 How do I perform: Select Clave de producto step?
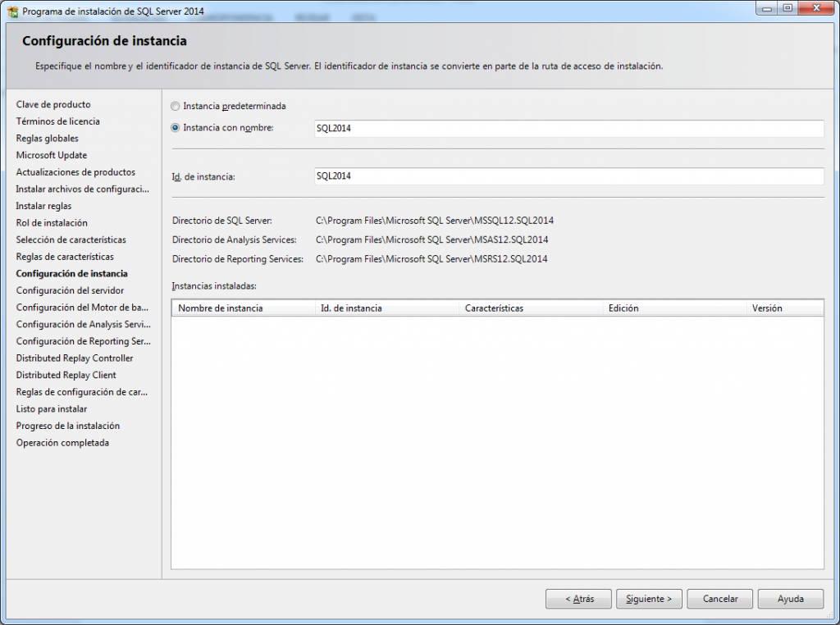coord(53,104)
